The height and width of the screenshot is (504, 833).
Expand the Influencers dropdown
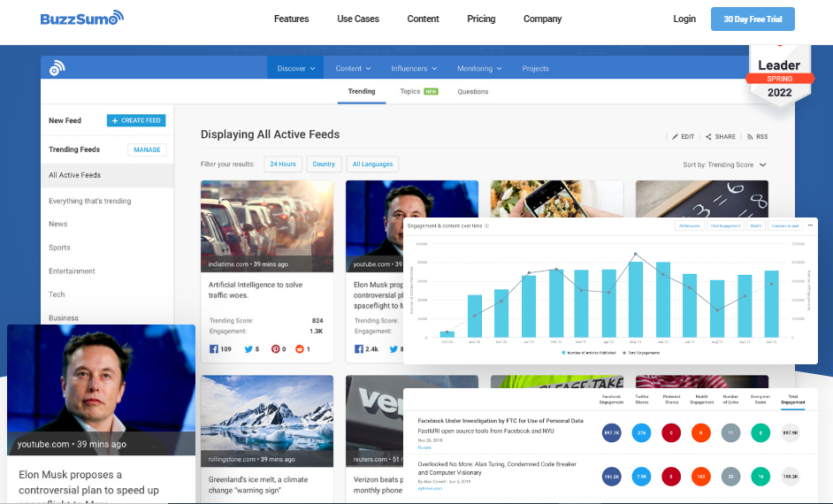click(x=414, y=68)
